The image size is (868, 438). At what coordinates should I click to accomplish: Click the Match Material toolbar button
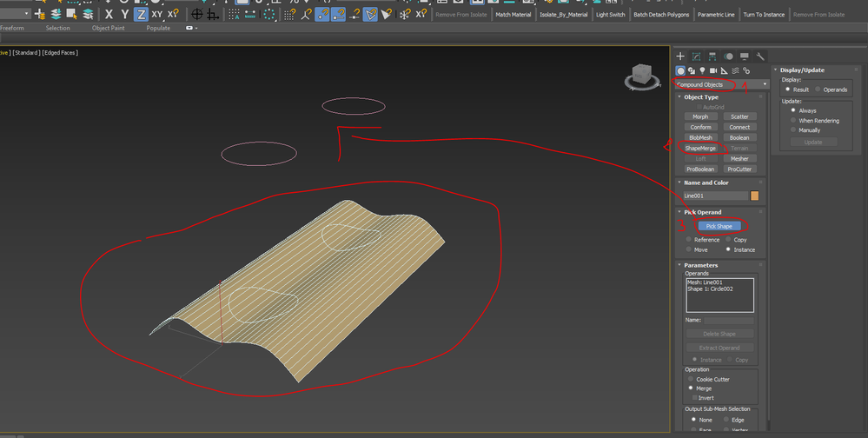coord(514,15)
